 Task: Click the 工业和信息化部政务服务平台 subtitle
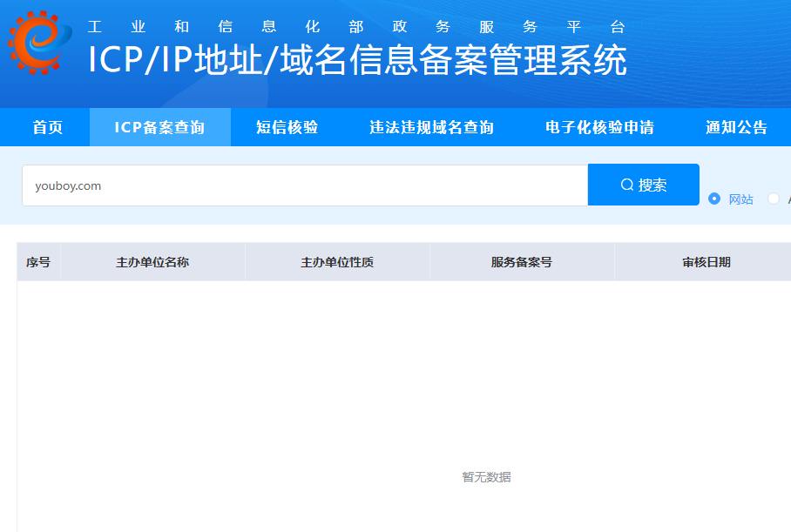coord(356,26)
